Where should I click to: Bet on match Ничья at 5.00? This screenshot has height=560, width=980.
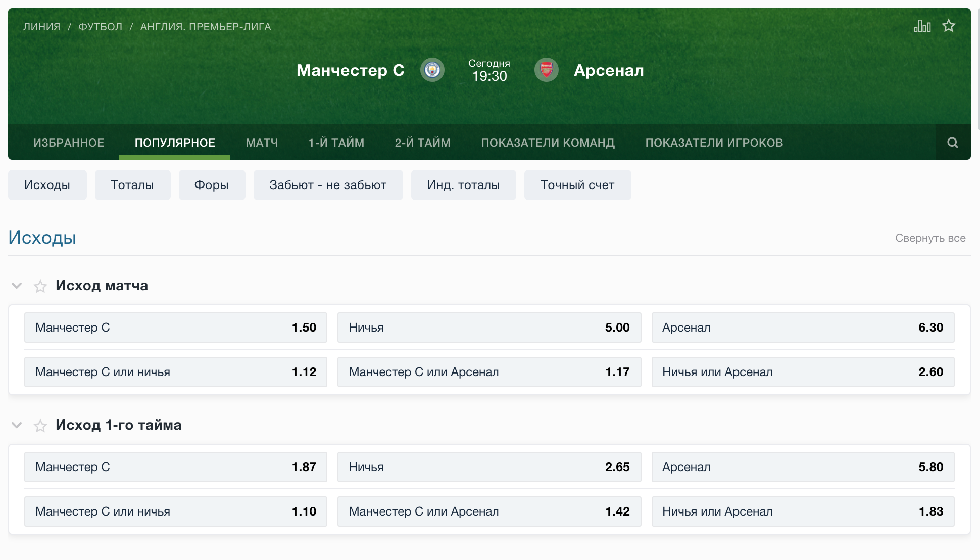click(x=489, y=328)
